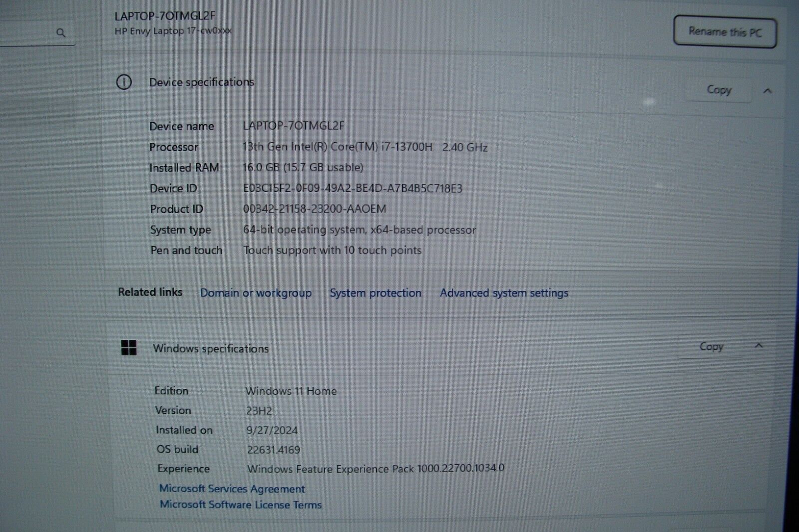This screenshot has width=799, height=532.
Task: Click the Windows logo icon
Action: (x=129, y=348)
